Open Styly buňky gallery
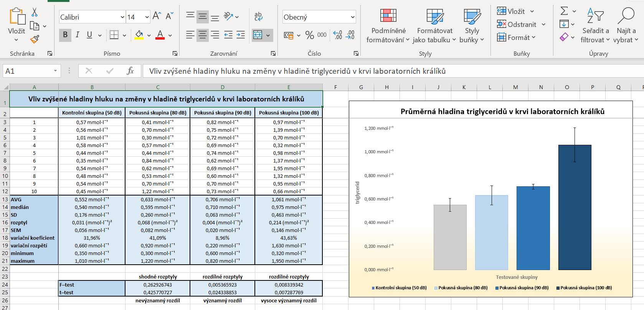The image size is (644, 310). pos(472,25)
